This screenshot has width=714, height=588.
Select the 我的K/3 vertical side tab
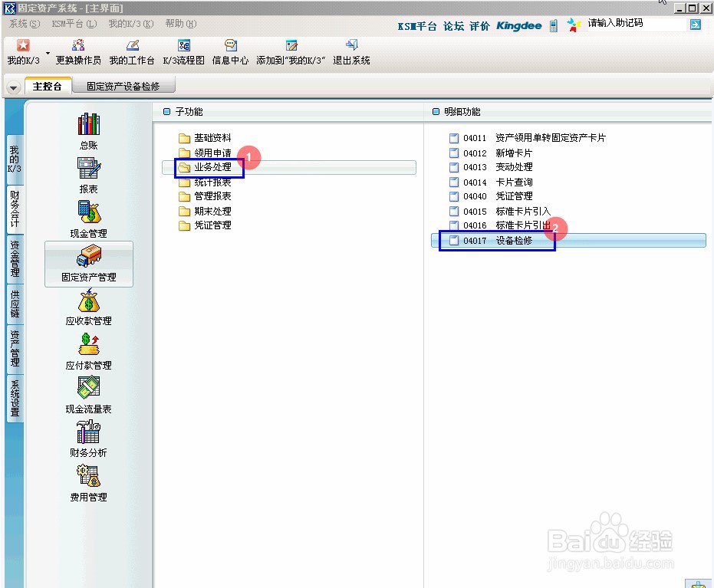click(15, 159)
